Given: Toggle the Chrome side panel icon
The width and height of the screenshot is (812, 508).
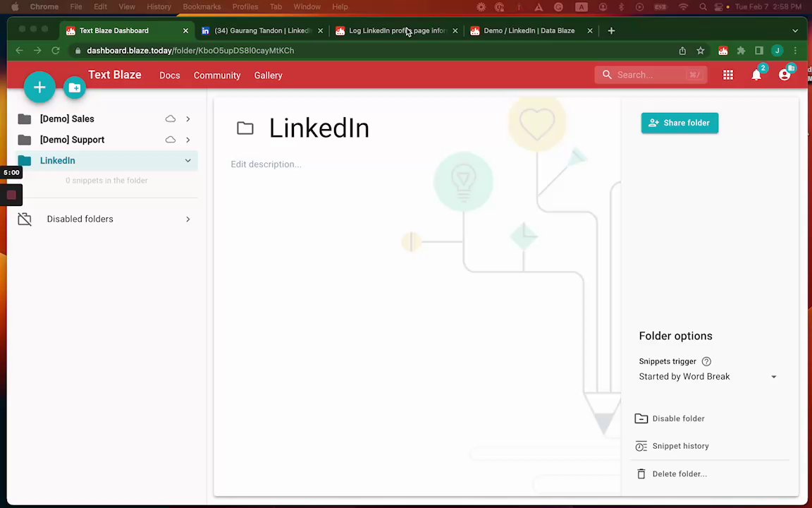Looking at the screenshot, I should tap(759, 50).
